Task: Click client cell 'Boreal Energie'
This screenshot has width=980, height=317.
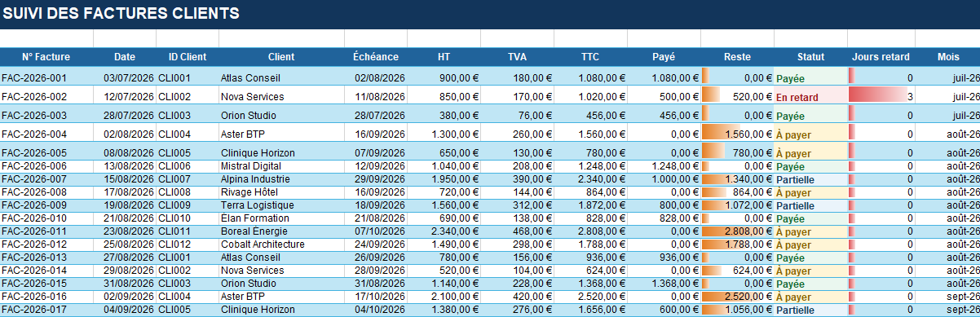Action: pyautogui.click(x=281, y=231)
